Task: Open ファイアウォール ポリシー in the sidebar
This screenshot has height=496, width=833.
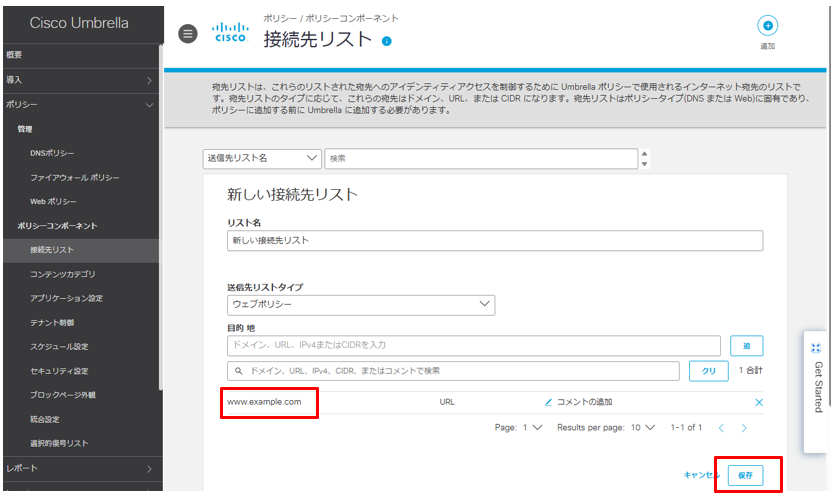Action: click(x=74, y=177)
